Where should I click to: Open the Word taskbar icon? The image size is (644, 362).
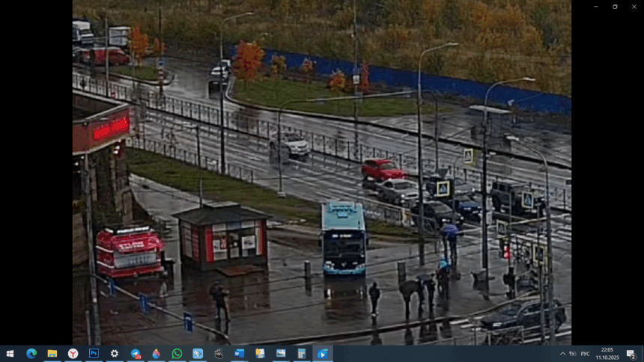coord(240,354)
